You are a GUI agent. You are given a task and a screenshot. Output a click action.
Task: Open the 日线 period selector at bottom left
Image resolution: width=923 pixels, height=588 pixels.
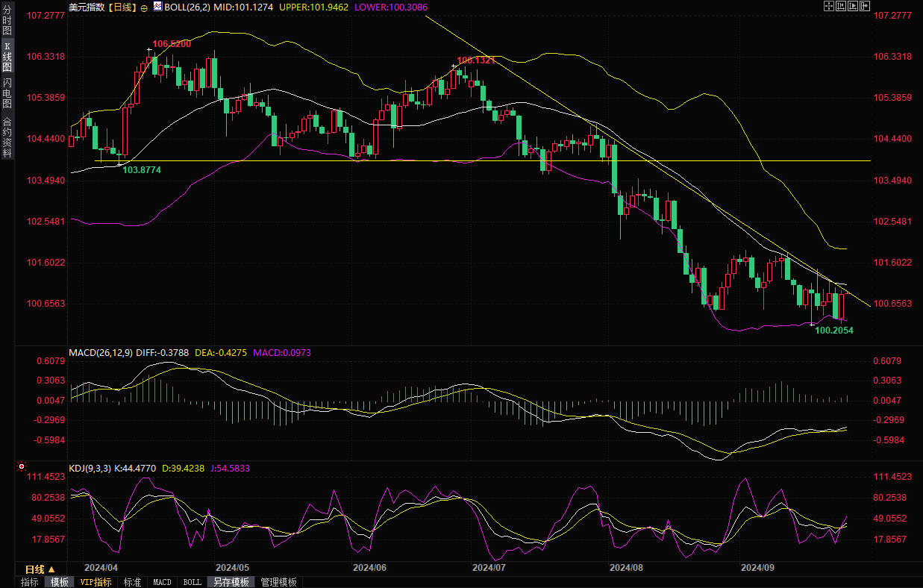40,569
